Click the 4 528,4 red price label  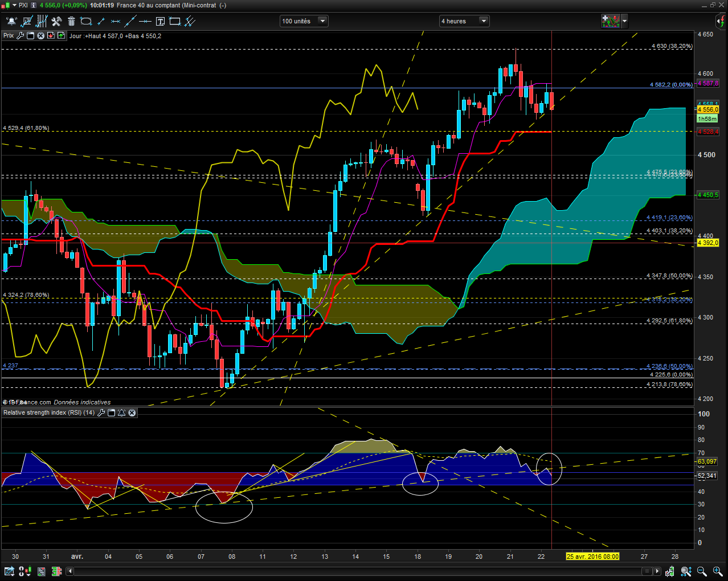point(708,132)
